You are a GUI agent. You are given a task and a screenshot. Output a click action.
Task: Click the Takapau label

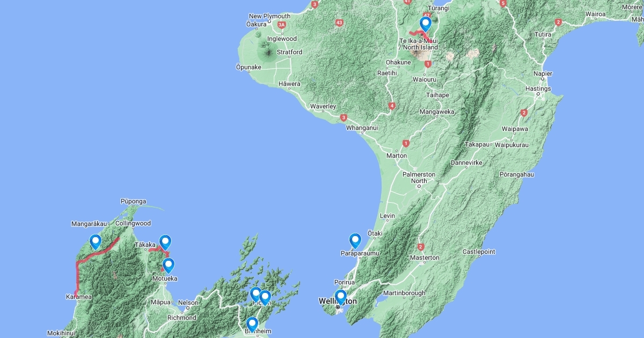coord(477,145)
